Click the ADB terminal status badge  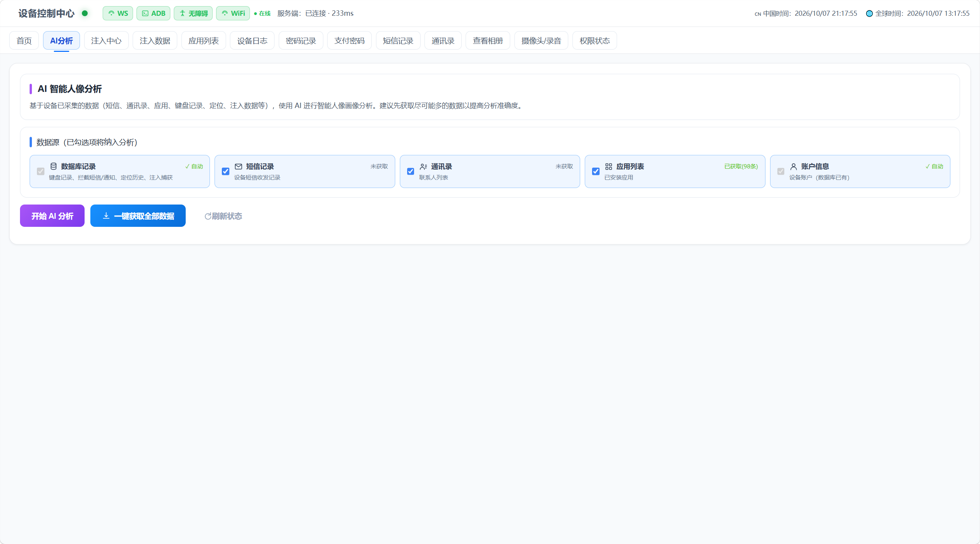tap(153, 13)
